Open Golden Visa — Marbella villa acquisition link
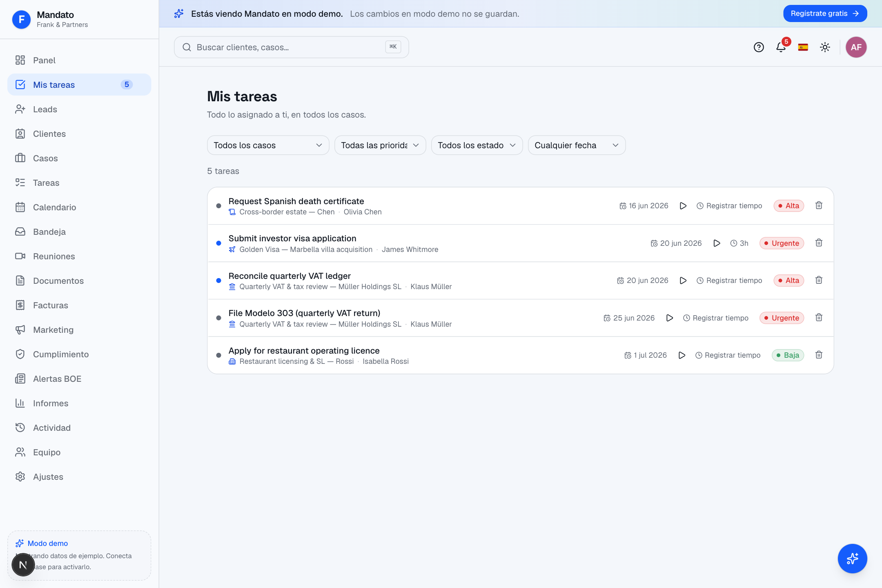 pos(306,249)
